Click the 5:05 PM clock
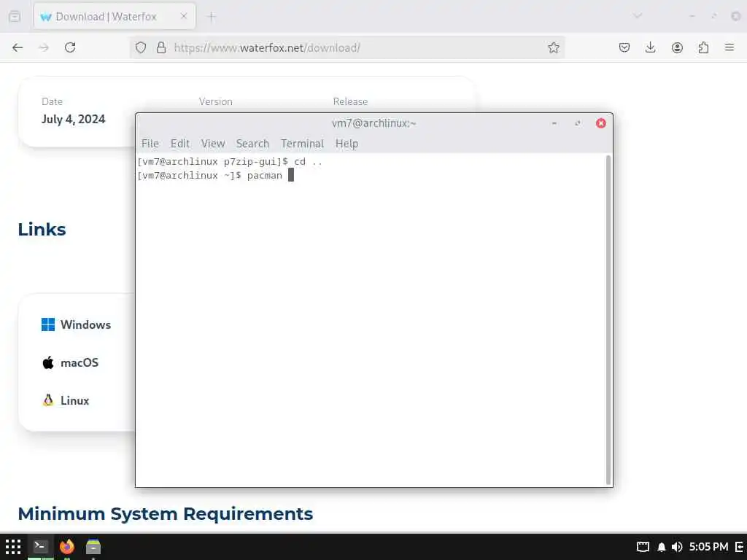This screenshot has height=560, width=747. tap(708, 547)
